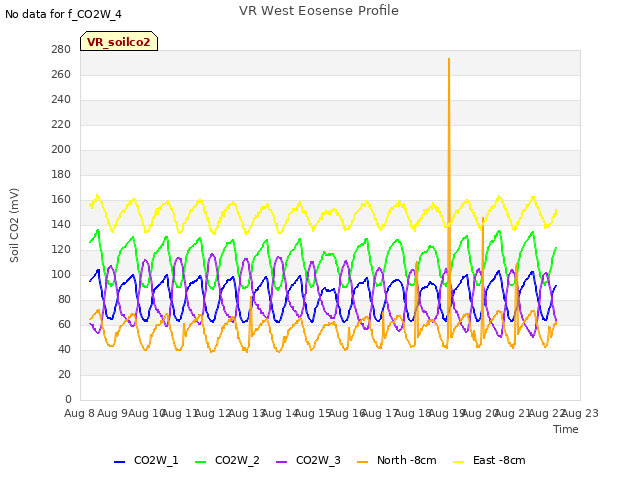Click the 140 y-axis tick label
This screenshot has width=640, height=480.
coord(61,224)
